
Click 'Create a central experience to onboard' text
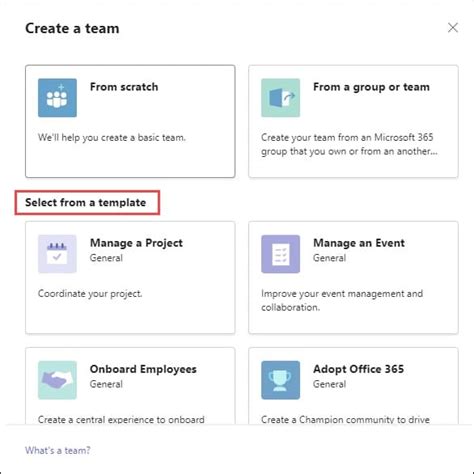point(121,419)
